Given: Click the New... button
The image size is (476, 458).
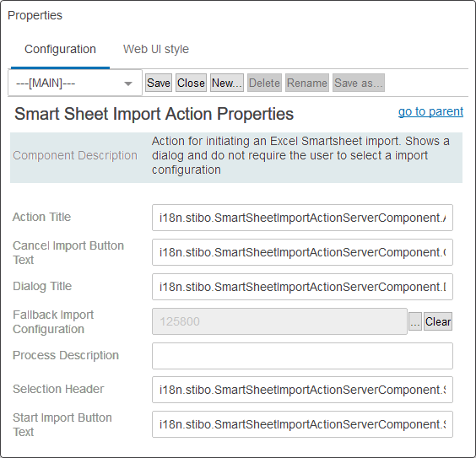Looking at the screenshot, I should (227, 83).
